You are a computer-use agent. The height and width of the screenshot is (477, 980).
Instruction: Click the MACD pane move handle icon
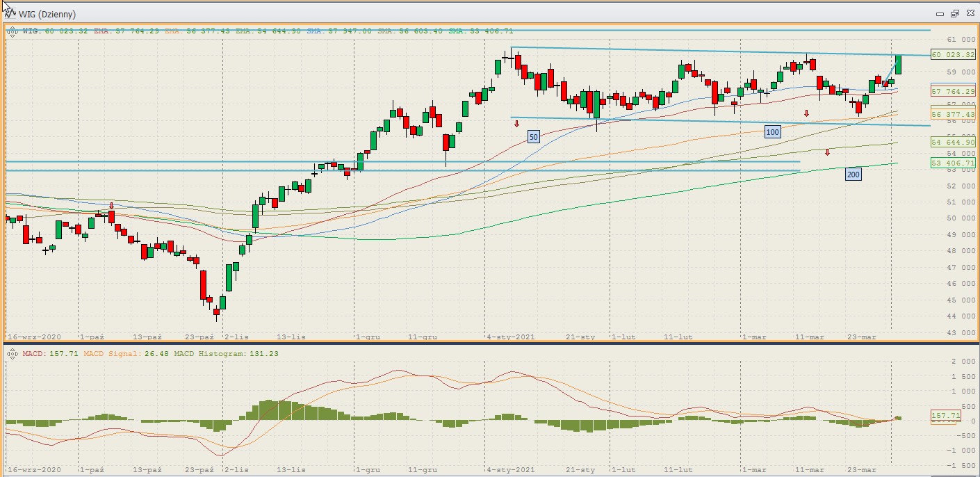click(x=12, y=354)
